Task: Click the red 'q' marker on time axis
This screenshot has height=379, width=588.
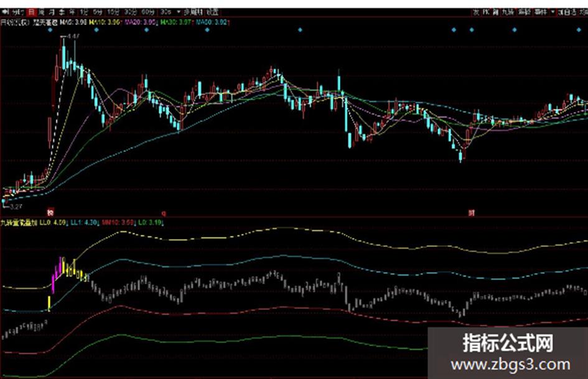Action: pos(164,213)
